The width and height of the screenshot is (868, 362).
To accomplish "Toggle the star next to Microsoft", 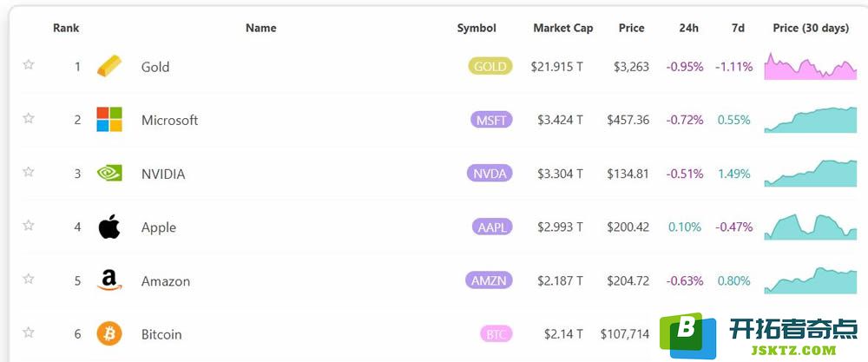I will (29, 118).
